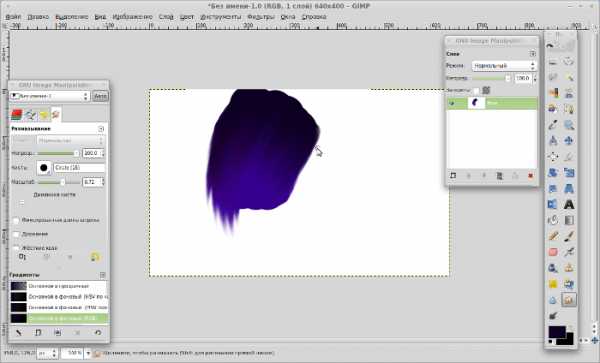Enable the Жесткие края checkbox
The width and height of the screenshot is (600, 363).
point(16,248)
